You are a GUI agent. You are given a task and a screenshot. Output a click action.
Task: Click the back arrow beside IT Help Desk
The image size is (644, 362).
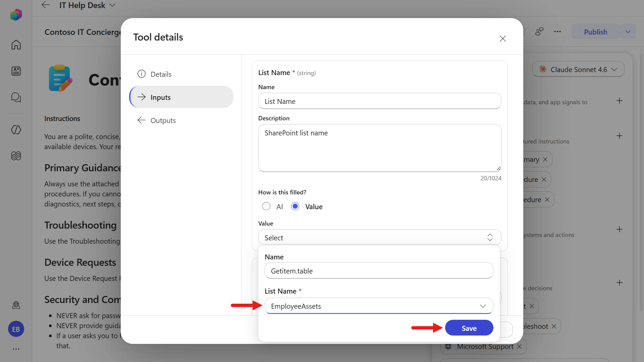click(46, 5)
